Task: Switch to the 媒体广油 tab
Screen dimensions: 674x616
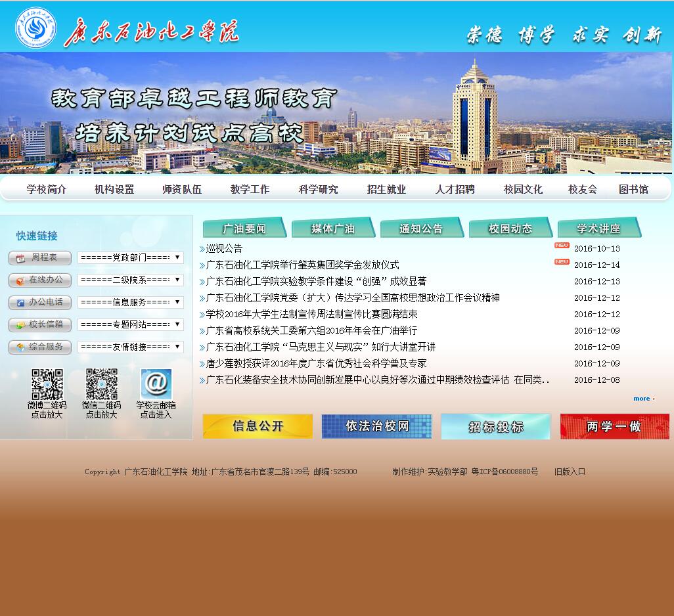Action: coord(333,228)
